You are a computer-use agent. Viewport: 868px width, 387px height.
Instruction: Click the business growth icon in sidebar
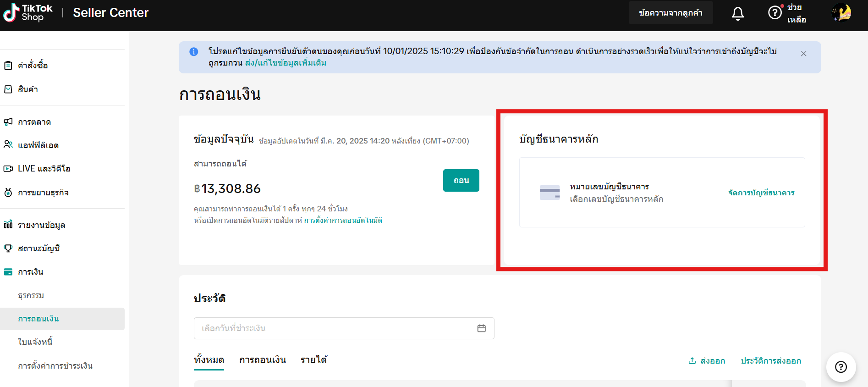tap(8, 193)
